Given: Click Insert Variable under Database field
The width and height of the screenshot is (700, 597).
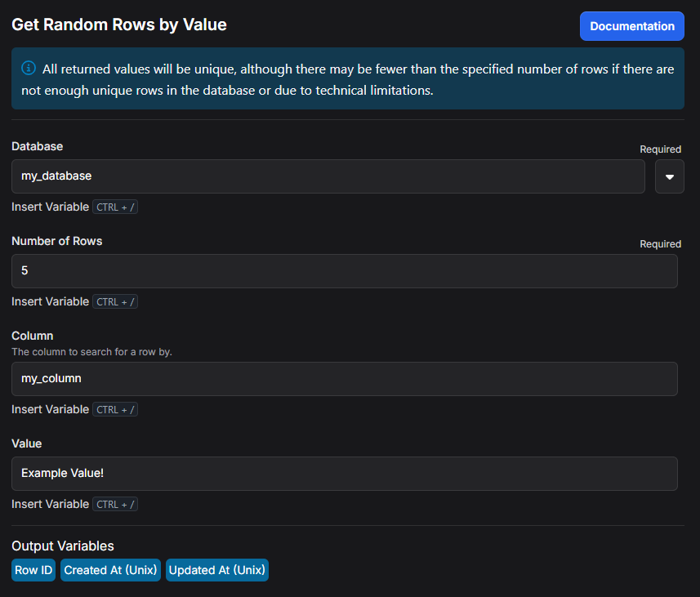Looking at the screenshot, I should coord(50,207).
